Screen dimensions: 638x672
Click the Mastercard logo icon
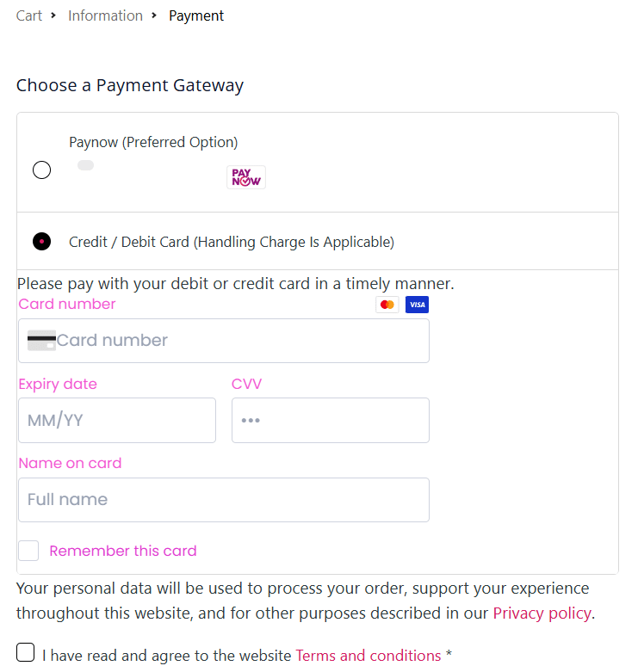(387, 305)
